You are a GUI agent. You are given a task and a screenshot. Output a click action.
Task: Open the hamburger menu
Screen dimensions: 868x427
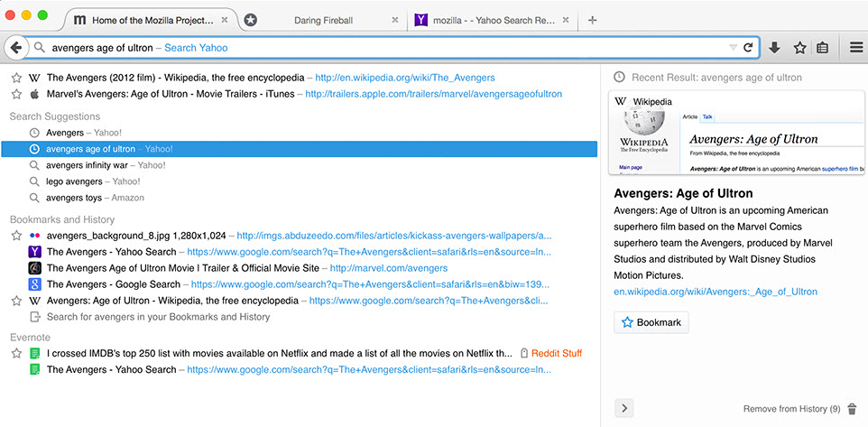point(856,48)
